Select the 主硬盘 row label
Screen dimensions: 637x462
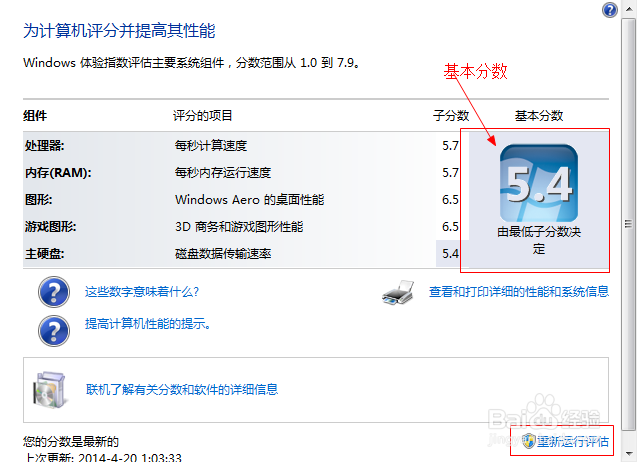pyautogui.click(x=44, y=254)
